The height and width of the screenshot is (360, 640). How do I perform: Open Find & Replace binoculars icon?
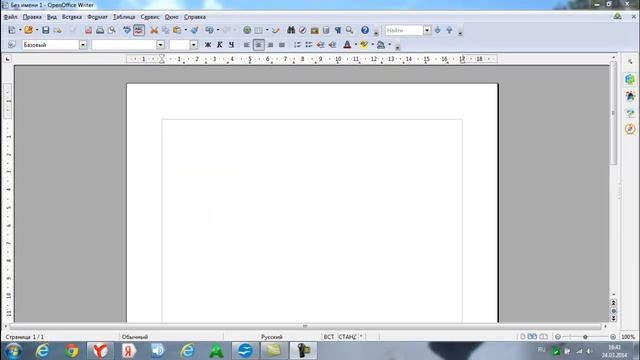point(291,30)
